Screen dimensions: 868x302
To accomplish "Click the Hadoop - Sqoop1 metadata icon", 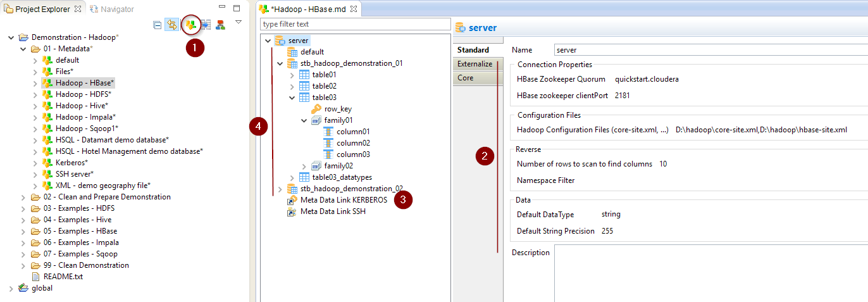I will tap(47, 129).
